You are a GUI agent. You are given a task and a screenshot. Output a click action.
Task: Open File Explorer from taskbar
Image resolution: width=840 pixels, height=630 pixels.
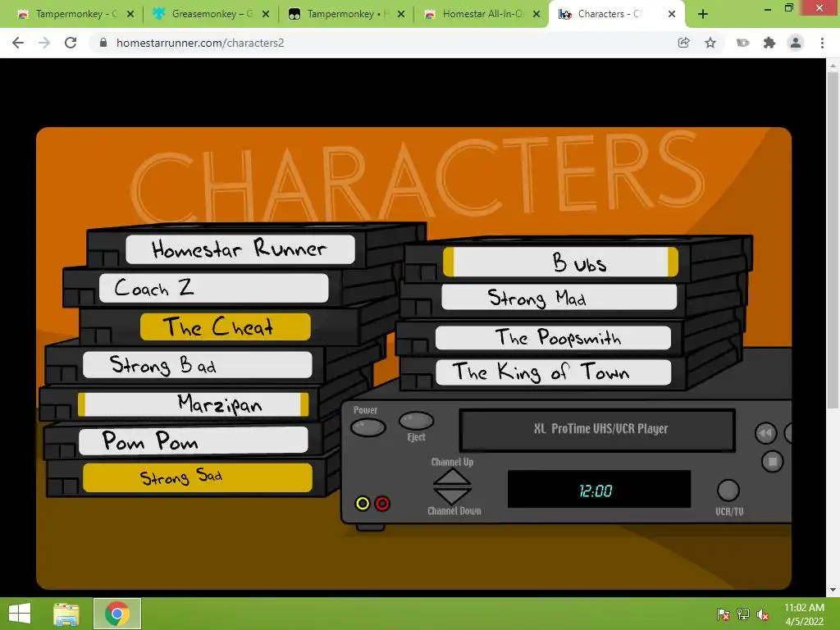tap(66, 614)
